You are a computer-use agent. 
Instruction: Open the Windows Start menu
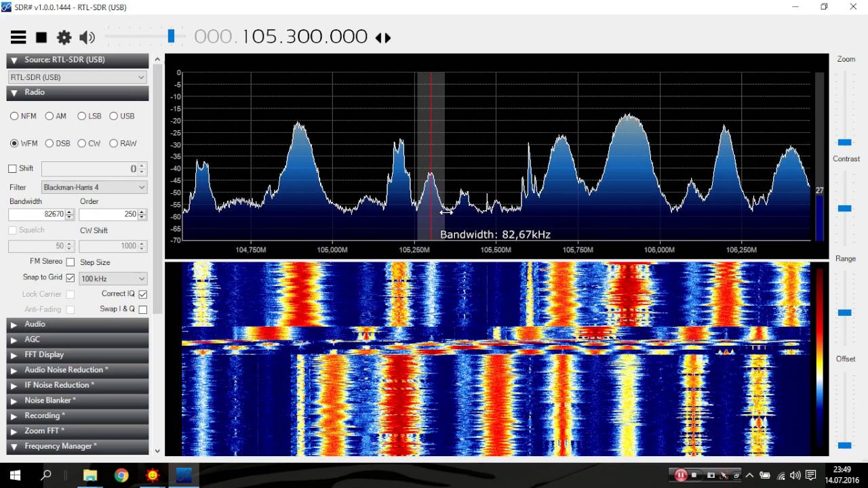16,475
